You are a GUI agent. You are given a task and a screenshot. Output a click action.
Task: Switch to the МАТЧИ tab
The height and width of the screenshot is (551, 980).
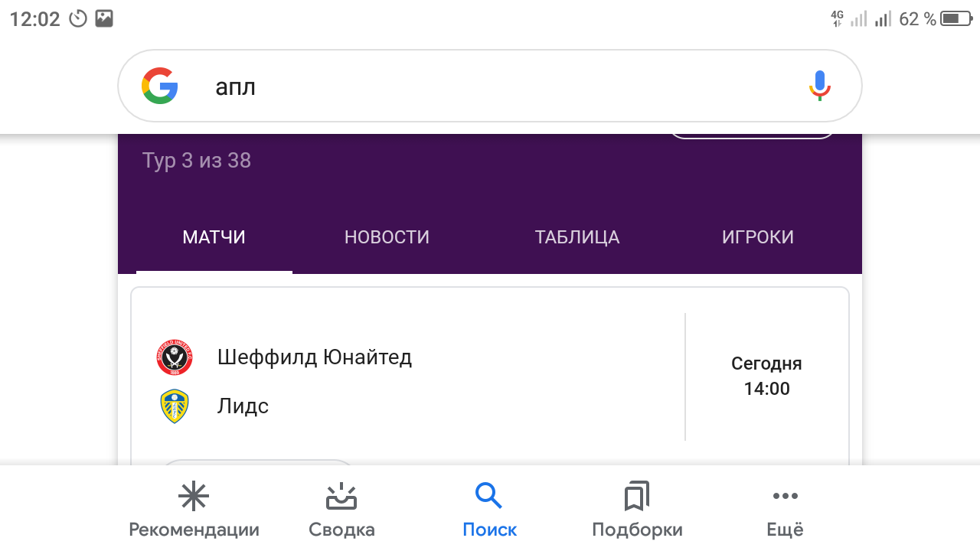coord(214,237)
